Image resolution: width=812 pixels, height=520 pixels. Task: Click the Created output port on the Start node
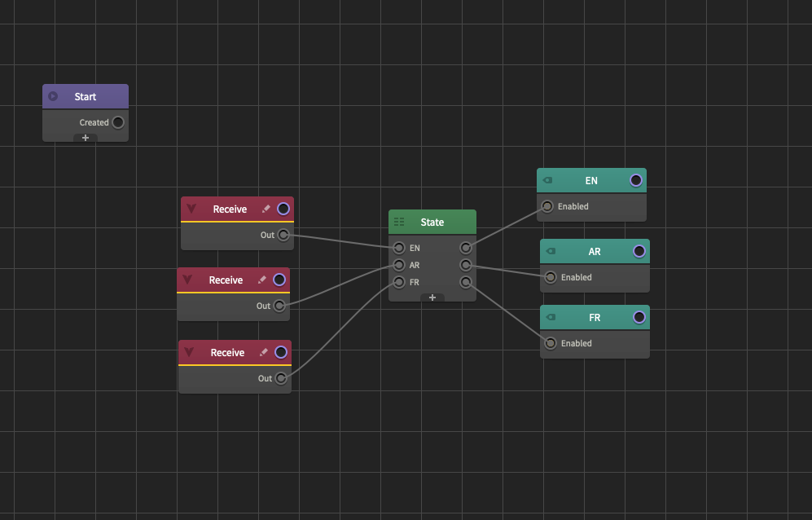pyautogui.click(x=118, y=122)
